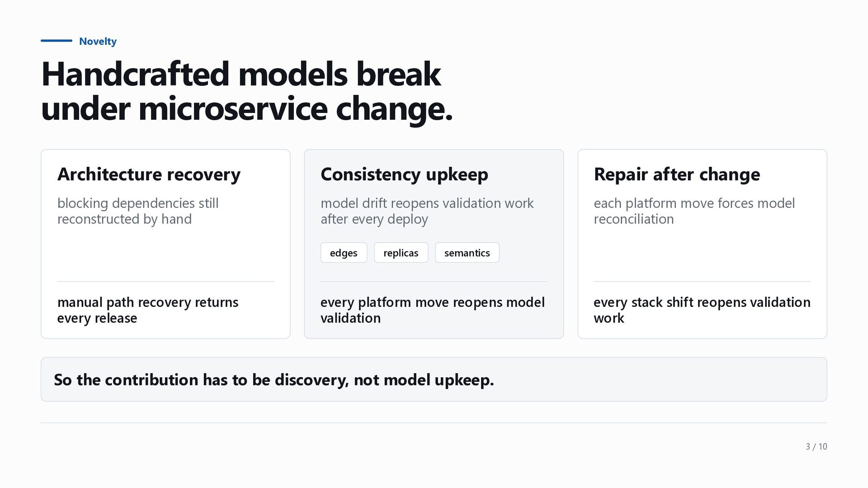Click the horizontal rule above the page number
Image resolution: width=868 pixels, height=488 pixels.
[x=434, y=423]
